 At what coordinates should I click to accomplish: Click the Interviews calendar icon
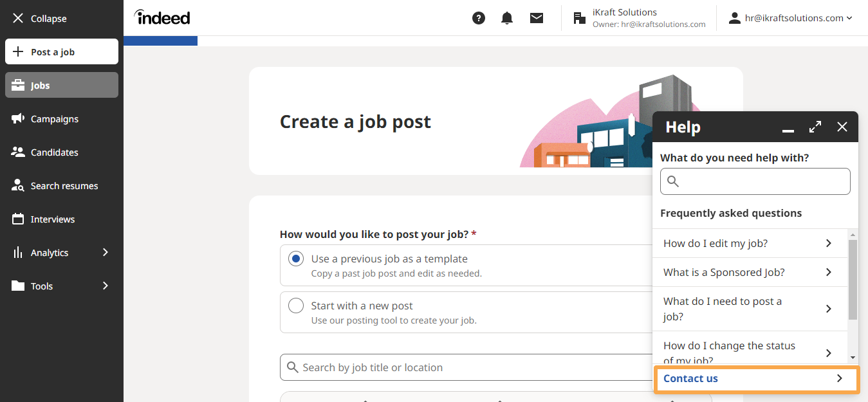coord(18,219)
